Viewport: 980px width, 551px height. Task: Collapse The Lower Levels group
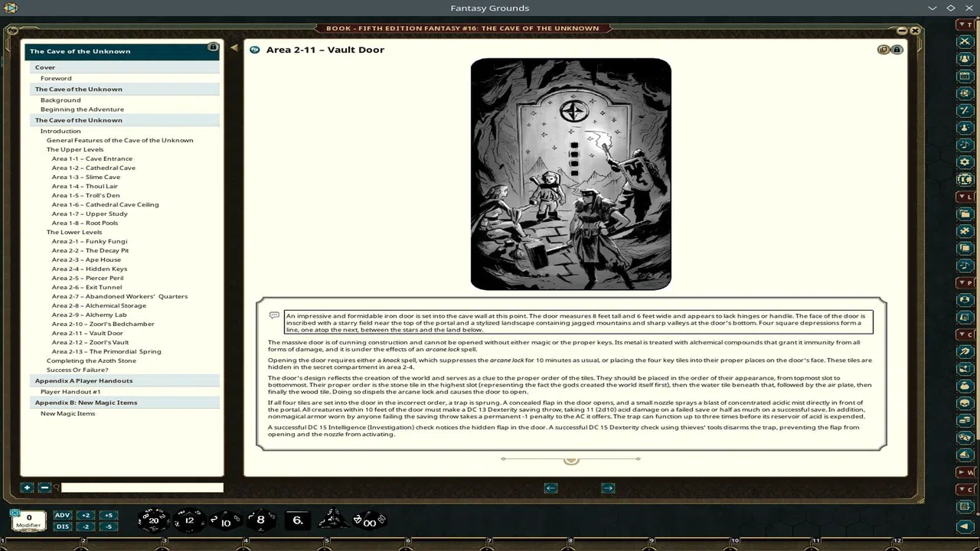tap(74, 232)
